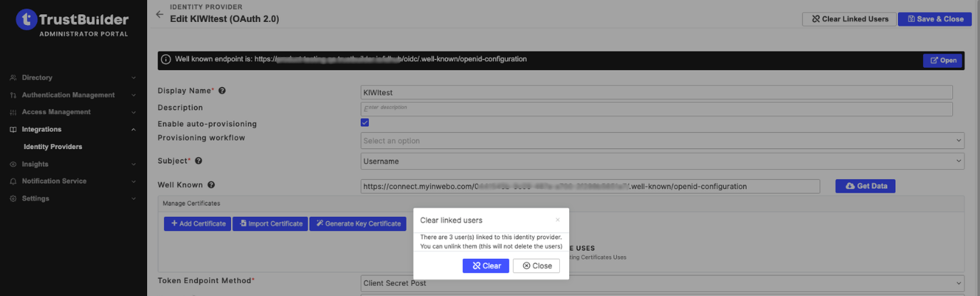Toggle Enable auto-provisioning checkbox
This screenshot has height=296, width=980.
(x=365, y=123)
